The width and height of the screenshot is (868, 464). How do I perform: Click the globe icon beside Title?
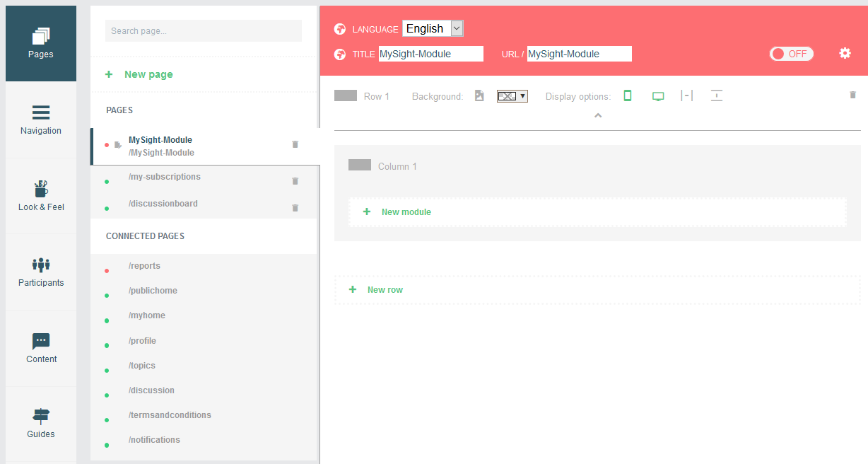click(340, 54)
